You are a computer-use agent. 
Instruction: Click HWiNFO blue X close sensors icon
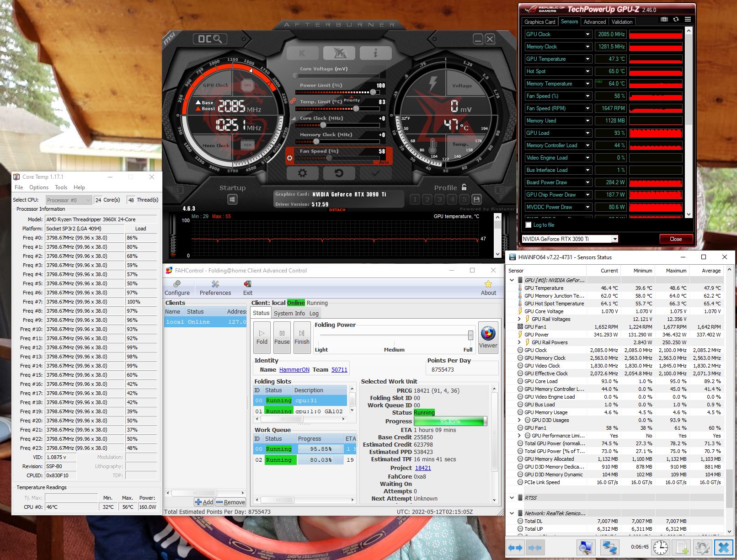click(724, 547)
